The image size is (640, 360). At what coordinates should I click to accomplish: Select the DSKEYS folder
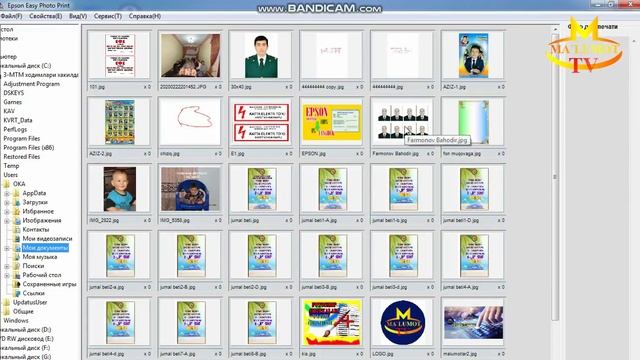click(x=14, y=93)
